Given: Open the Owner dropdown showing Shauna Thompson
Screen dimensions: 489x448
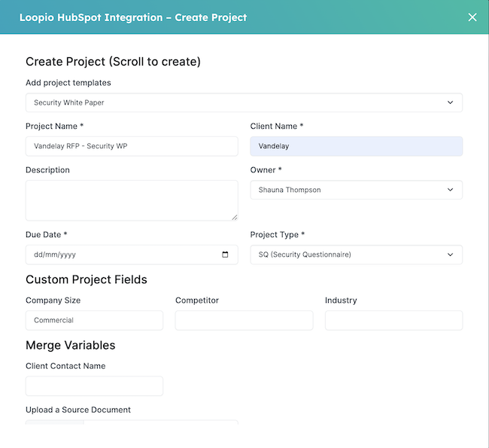Looking at the screenshot, I should click(356, 190).
